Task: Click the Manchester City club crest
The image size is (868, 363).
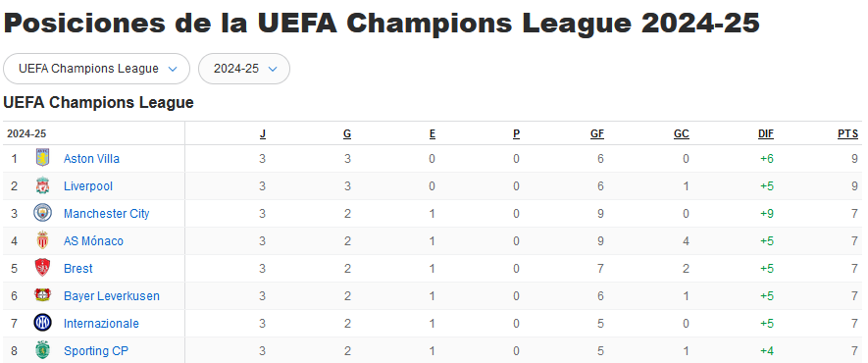Action: 42,213
